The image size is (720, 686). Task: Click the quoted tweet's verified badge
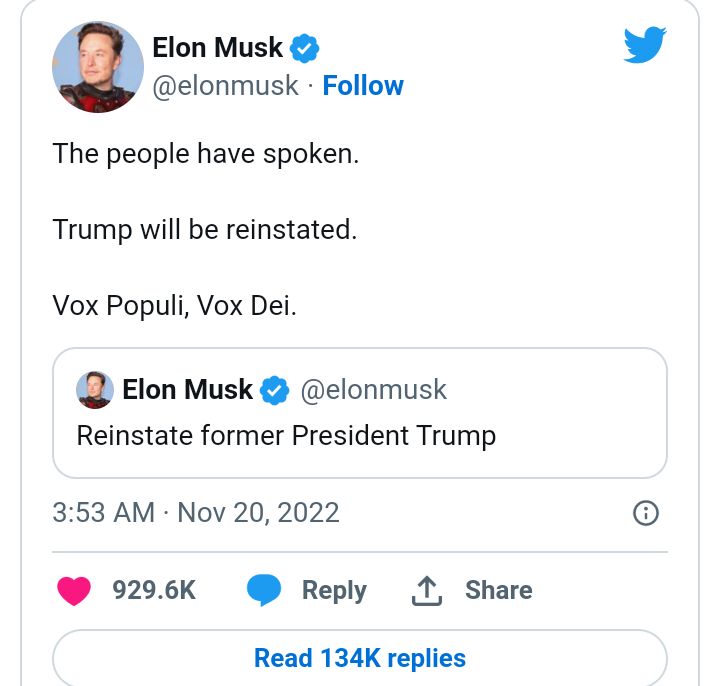[275, 390]
